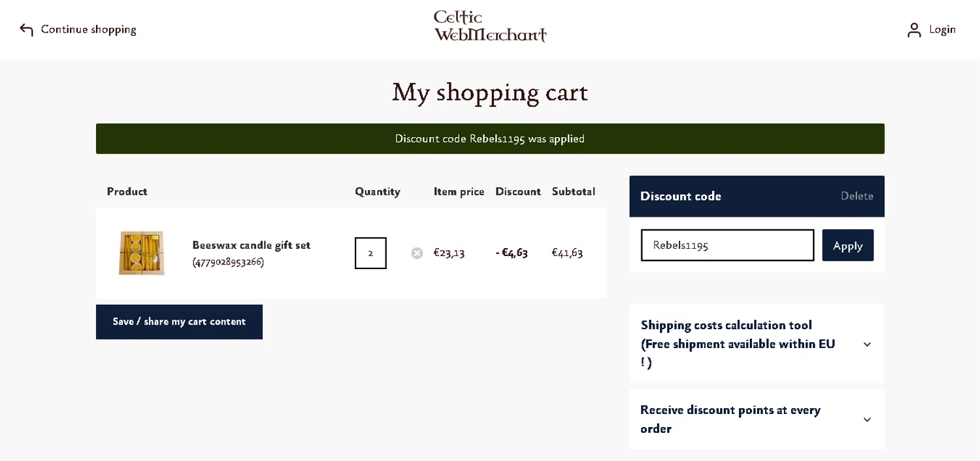Image resolution: width=980 pixels, height=461 pixels.
Task: Click the discount amount - €4,63
Action: [512, 253]
